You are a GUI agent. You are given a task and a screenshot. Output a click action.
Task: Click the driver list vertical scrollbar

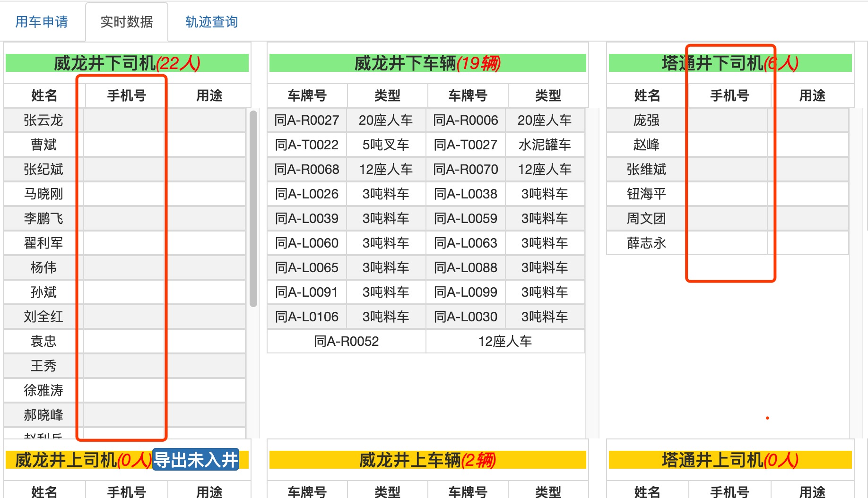tap(253, 208)
